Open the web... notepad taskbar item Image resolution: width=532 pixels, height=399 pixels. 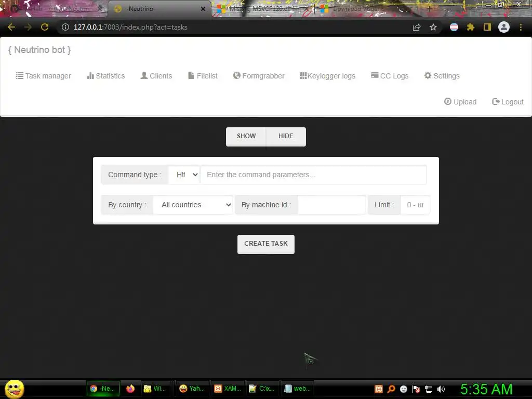tap(298, 389)
